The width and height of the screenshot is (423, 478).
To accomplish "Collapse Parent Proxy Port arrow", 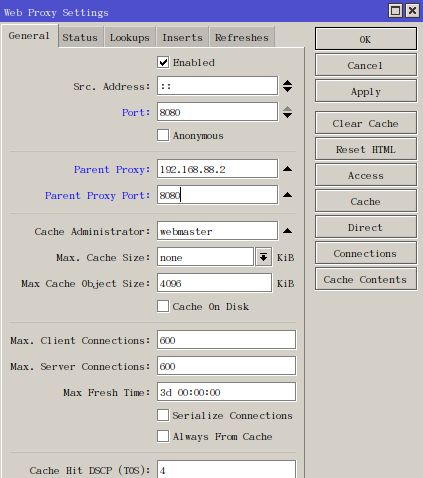I will click(x=287, y=195).
